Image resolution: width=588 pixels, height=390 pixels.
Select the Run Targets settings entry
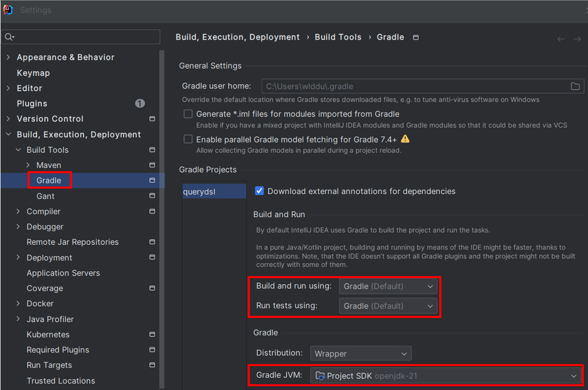[x=49, y=365]
